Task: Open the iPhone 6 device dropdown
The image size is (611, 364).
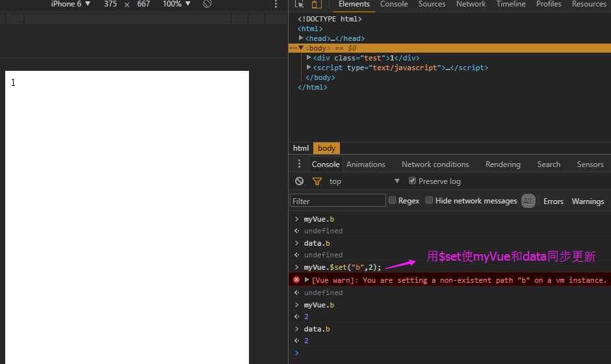Action: tap(71, 4)
